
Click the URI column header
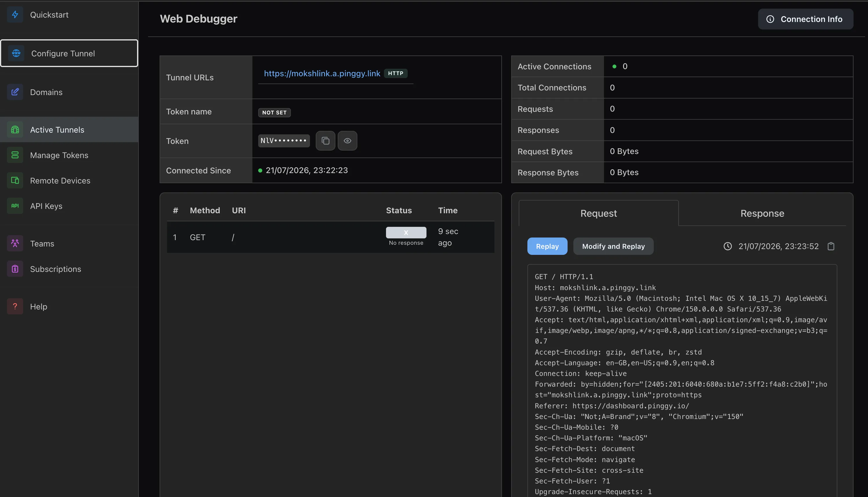tap(239, 210)
